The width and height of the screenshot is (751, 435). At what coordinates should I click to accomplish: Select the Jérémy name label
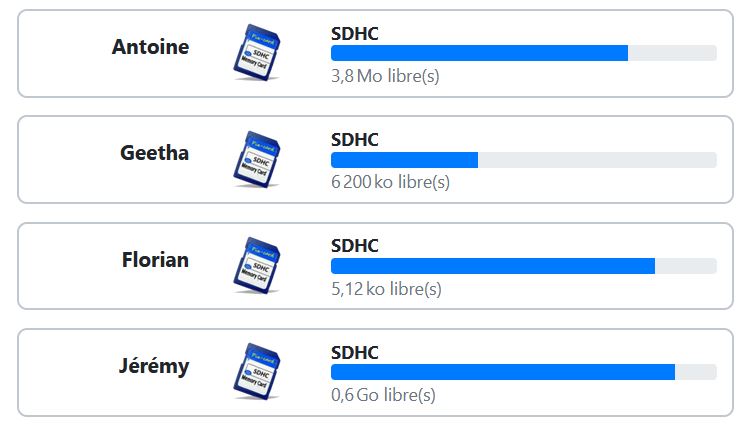point(154,366)
